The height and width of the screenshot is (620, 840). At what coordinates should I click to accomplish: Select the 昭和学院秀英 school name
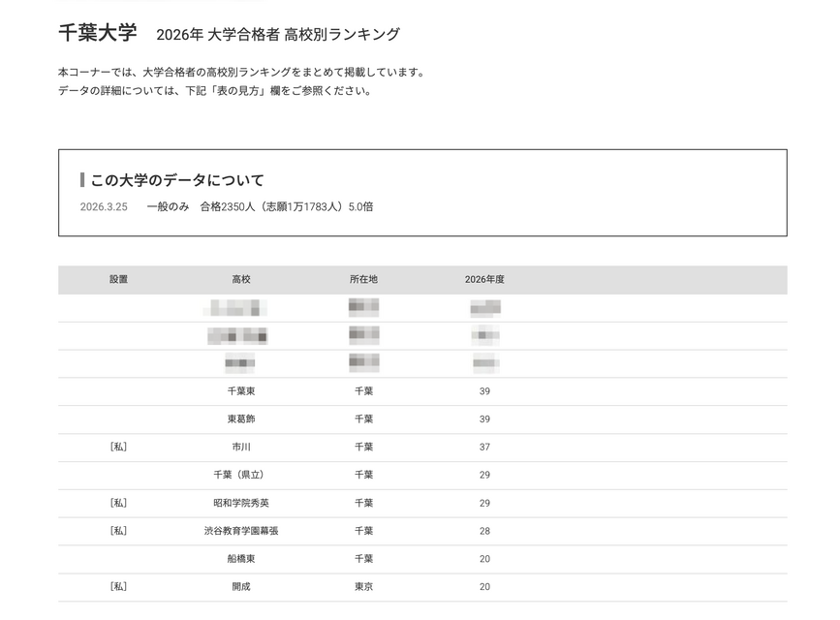(x=241, y=503)
